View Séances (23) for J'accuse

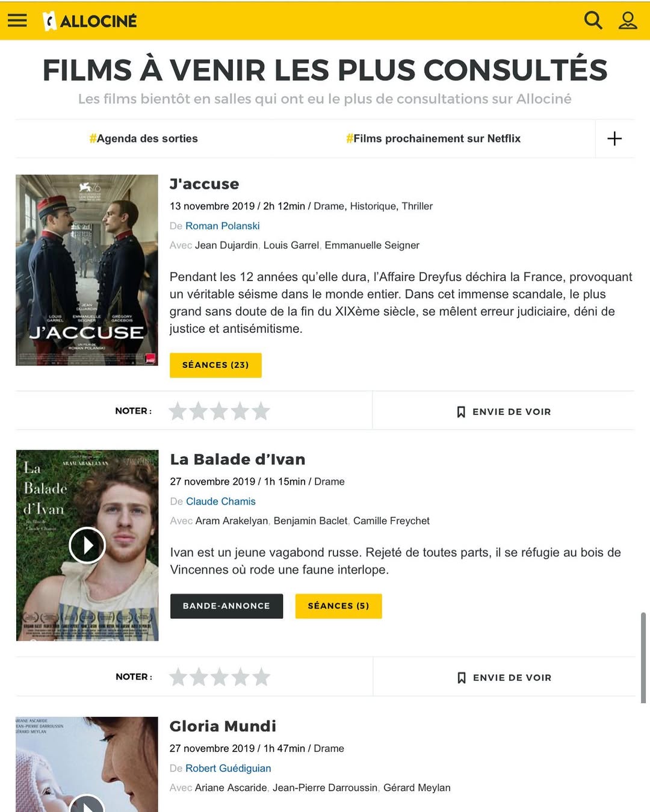pos(215,365)
